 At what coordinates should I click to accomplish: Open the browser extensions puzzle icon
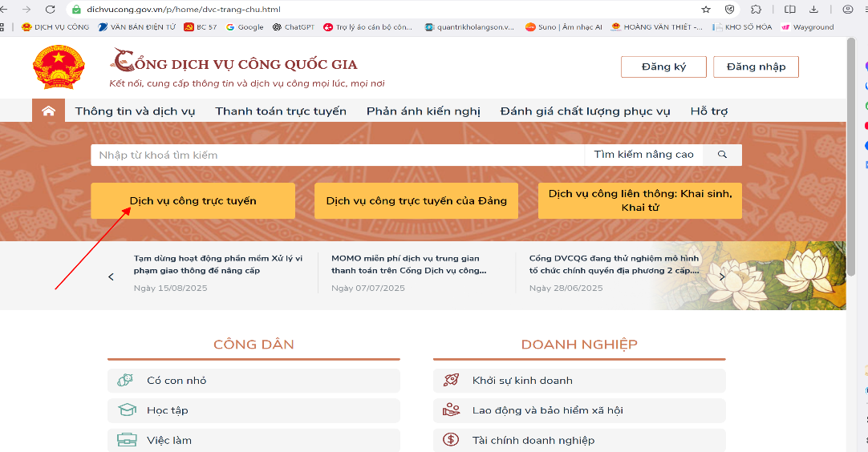coord(756,10)
